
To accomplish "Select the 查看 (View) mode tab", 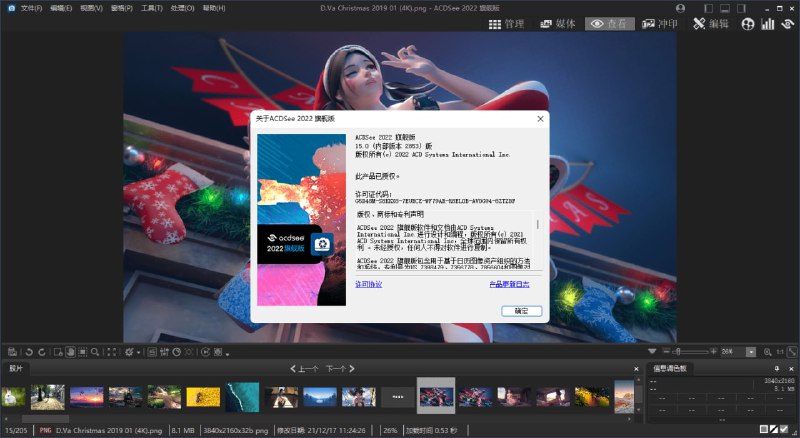I will click(609, 24).
